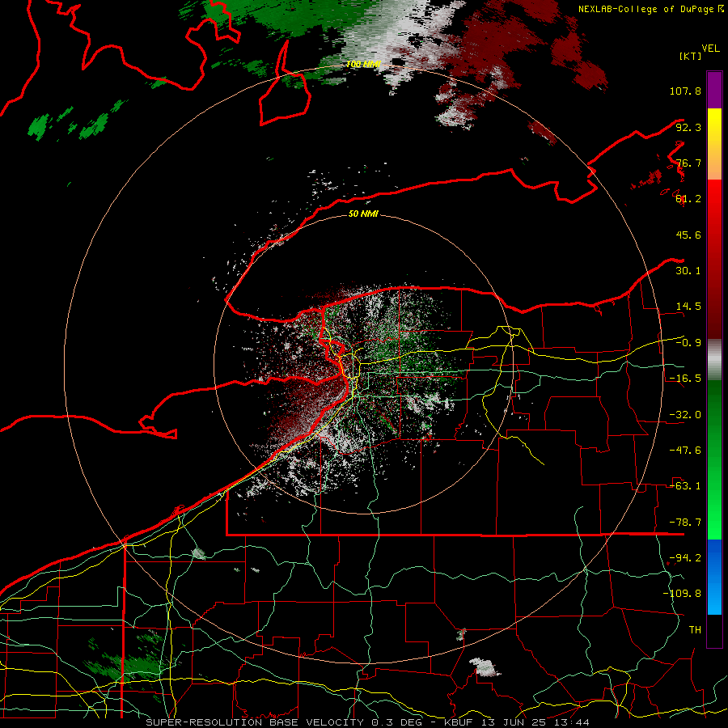
Task: Click the -109.8 velocity scale value
Action: (682, 594)
